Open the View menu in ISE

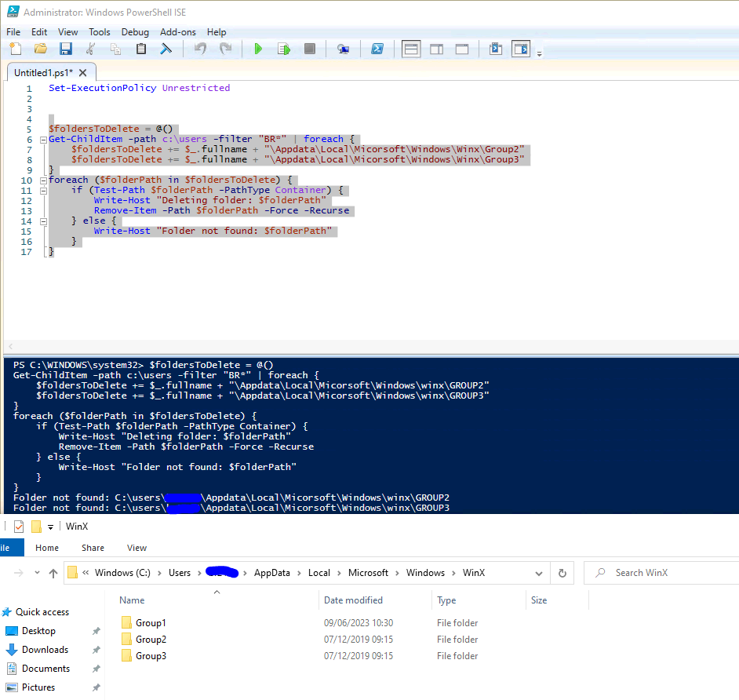68,32
